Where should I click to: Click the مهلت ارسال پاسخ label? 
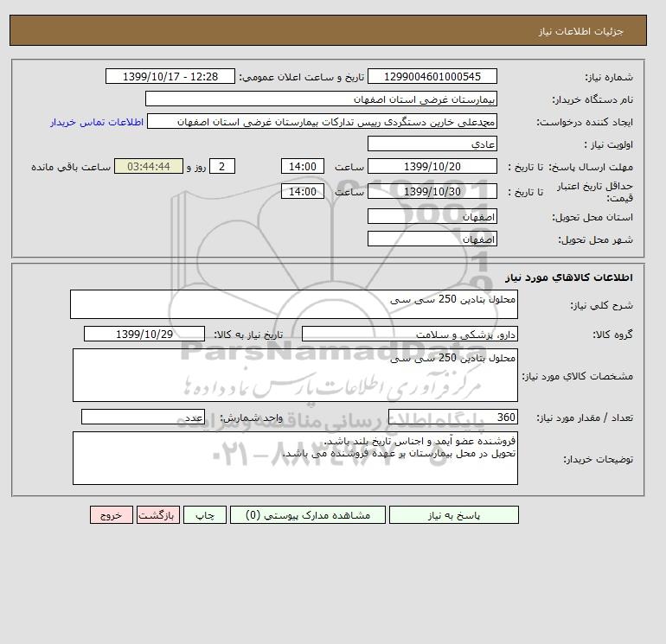pyautogui.click(x=590, y=167)
